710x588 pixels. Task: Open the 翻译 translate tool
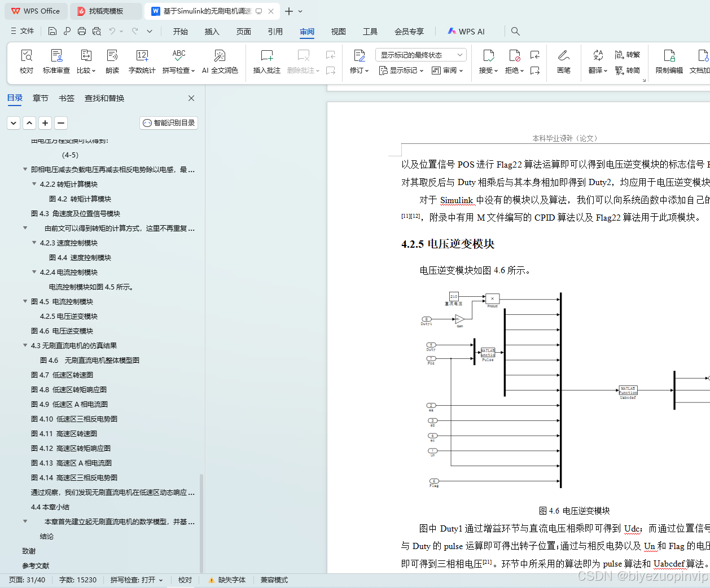[x=598, y=62]
